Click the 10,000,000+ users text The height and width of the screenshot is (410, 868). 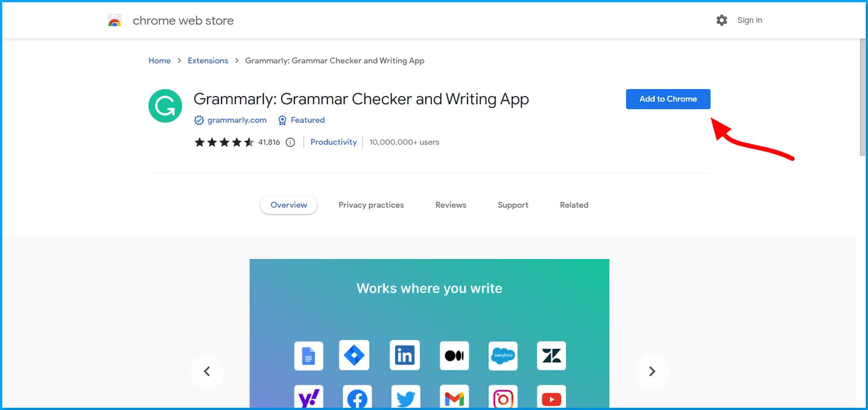[x=404, y=142]
